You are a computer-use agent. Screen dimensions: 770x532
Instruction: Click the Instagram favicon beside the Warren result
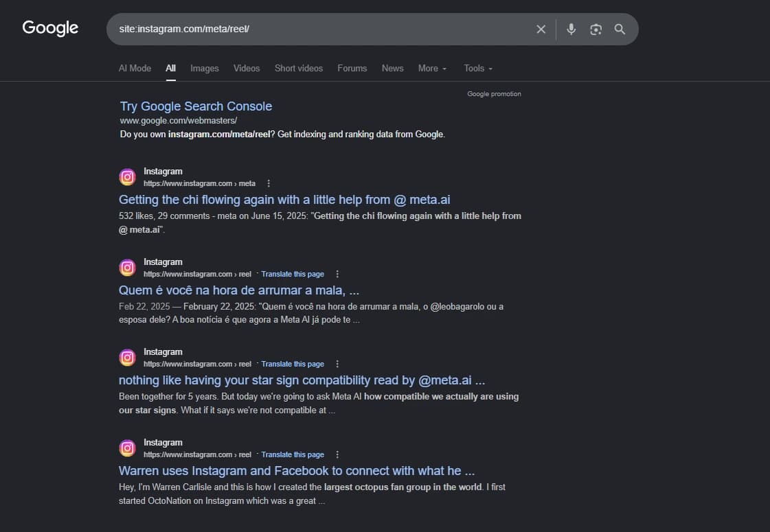pyautogui.click(x=127, y=448)
